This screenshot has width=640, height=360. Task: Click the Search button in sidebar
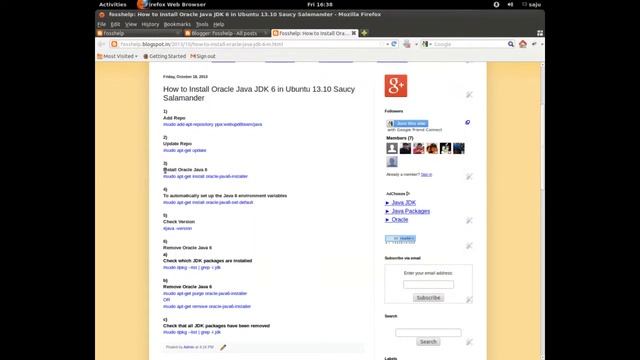click(x=428, y=342)
